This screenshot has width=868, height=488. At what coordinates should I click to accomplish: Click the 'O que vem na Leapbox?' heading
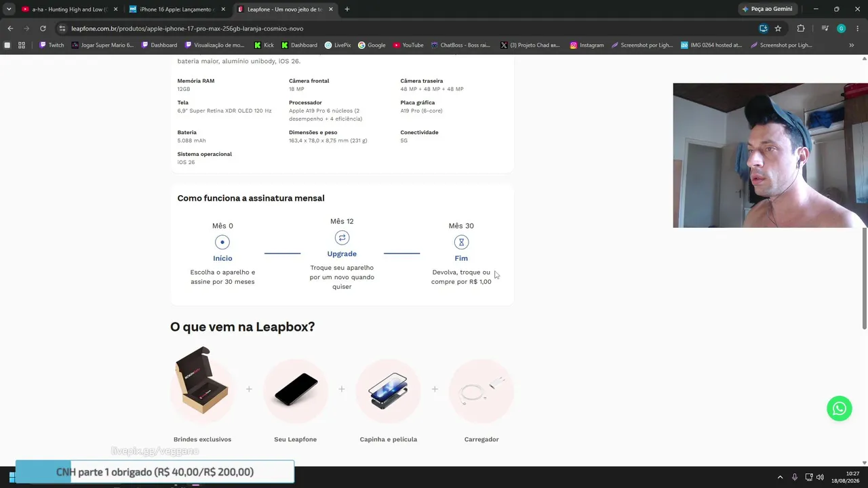242,327
